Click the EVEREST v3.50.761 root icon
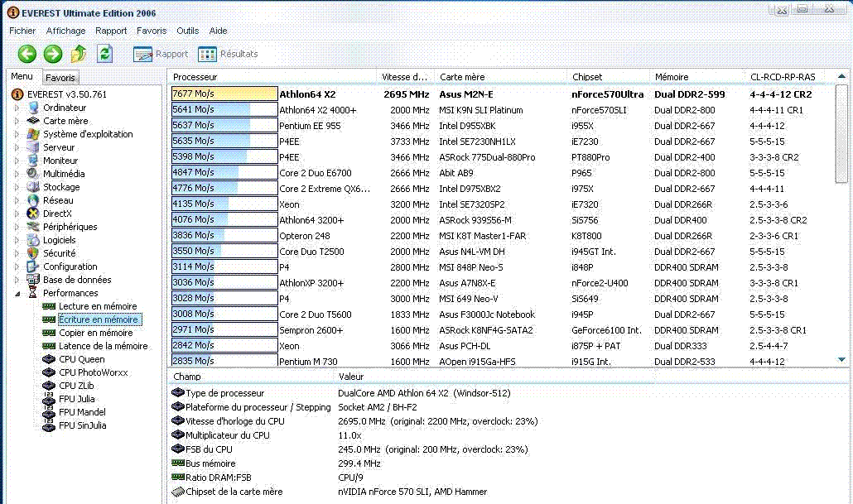Viewport: 853px width, 504px height. (17, 94)
